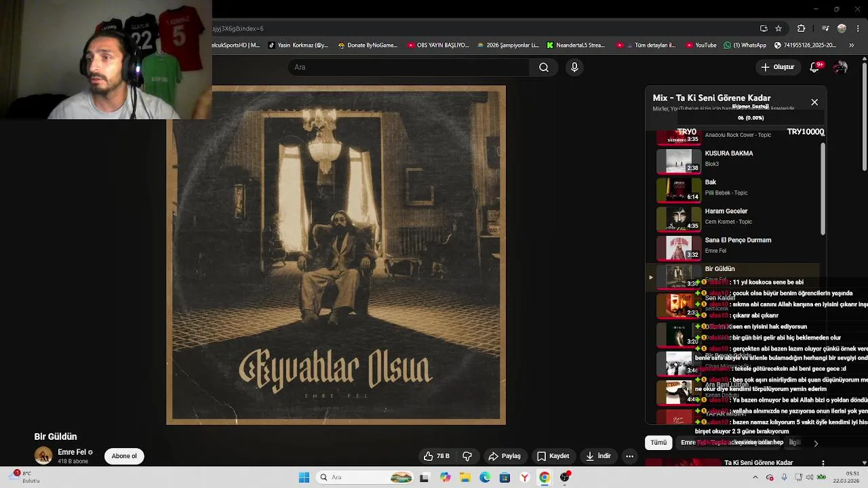Viewport: 868px width, 488px height.
Task: Open Chrome media controls icon
Action: 825,28
